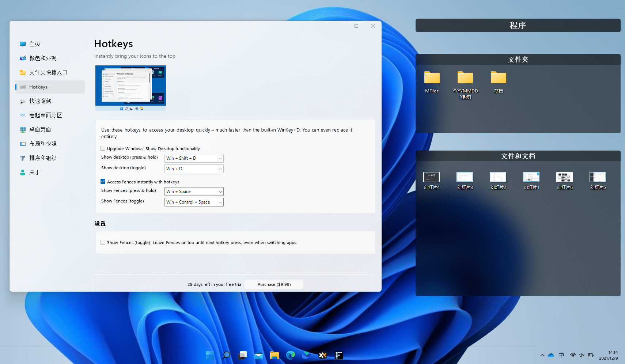
Task: Click the 程序 fence title bar
Action: pyautogui.click(x=518, y=25)
